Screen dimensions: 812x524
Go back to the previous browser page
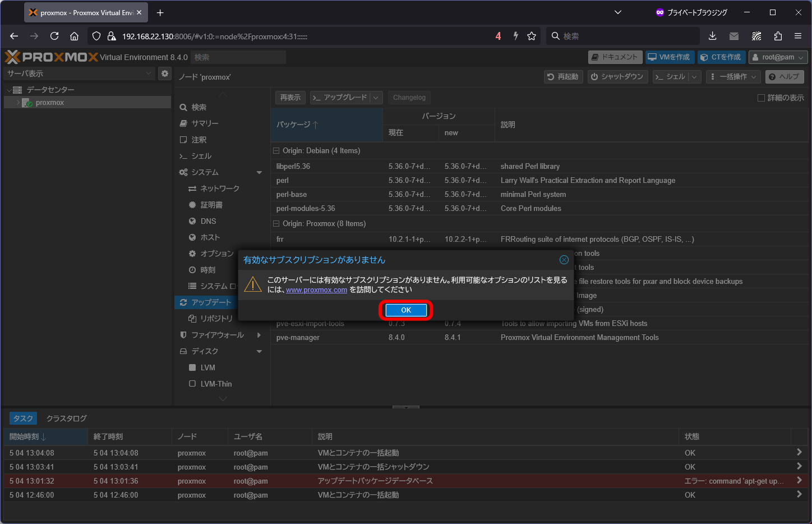point(14,36)
